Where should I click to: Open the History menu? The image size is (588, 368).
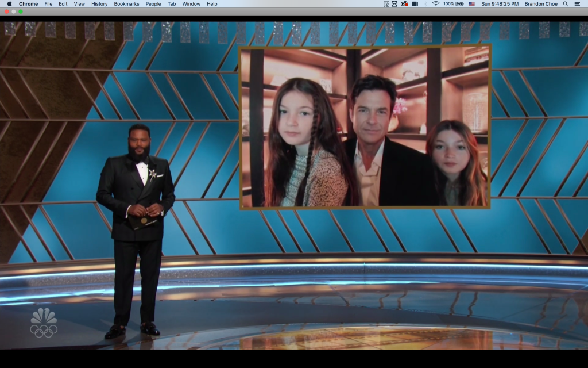click(99, 4)
